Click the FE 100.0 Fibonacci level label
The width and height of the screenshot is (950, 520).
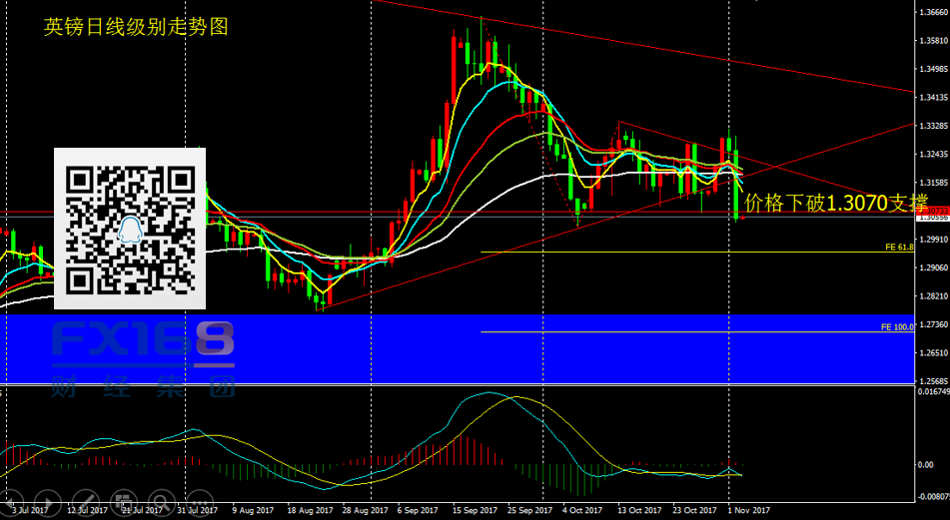pos(897,327)
